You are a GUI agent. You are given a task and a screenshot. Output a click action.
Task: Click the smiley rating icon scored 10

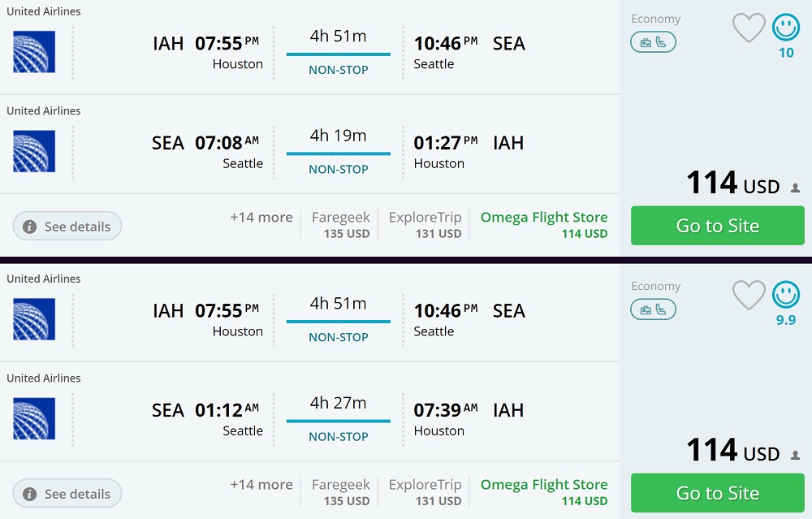pos(786,28)
